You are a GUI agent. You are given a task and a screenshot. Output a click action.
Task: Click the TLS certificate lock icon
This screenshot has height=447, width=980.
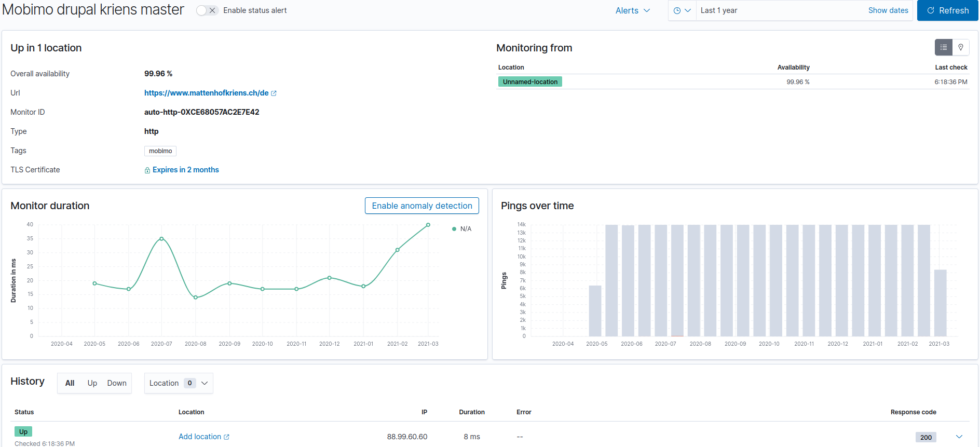coord(147,170)
